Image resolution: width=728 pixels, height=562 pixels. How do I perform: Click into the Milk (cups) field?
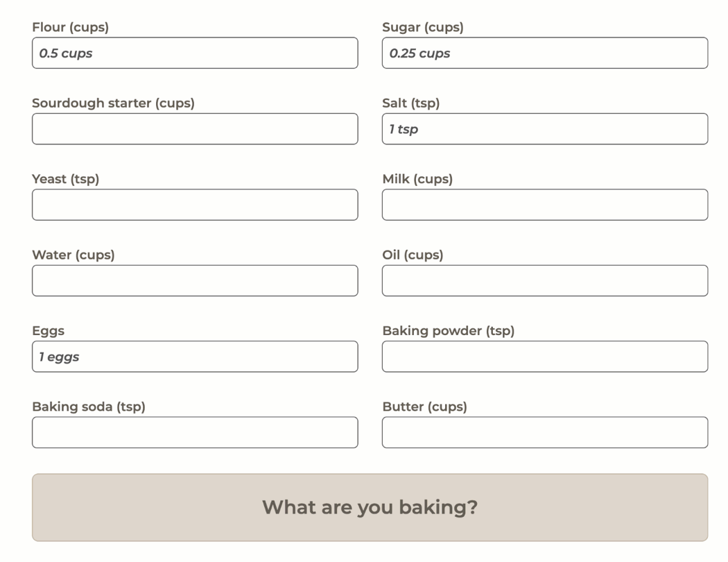pyautogui.click(x=545, y=205)
